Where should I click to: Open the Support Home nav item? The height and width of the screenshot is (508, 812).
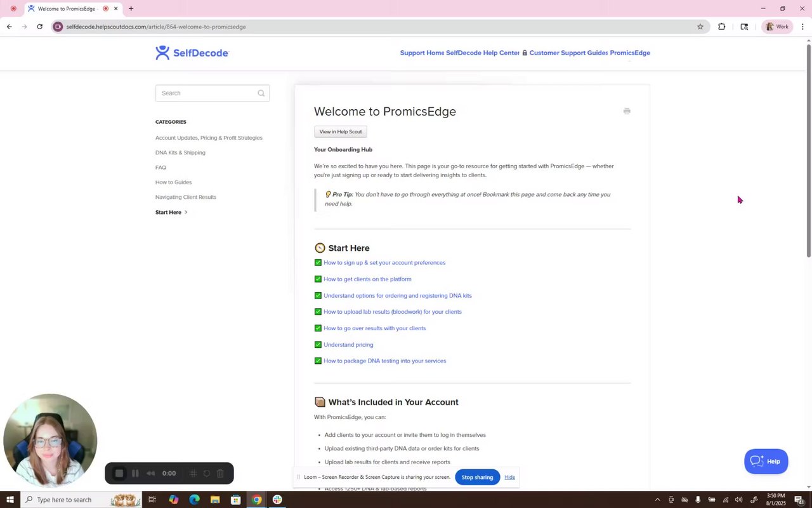pos(422,53)
